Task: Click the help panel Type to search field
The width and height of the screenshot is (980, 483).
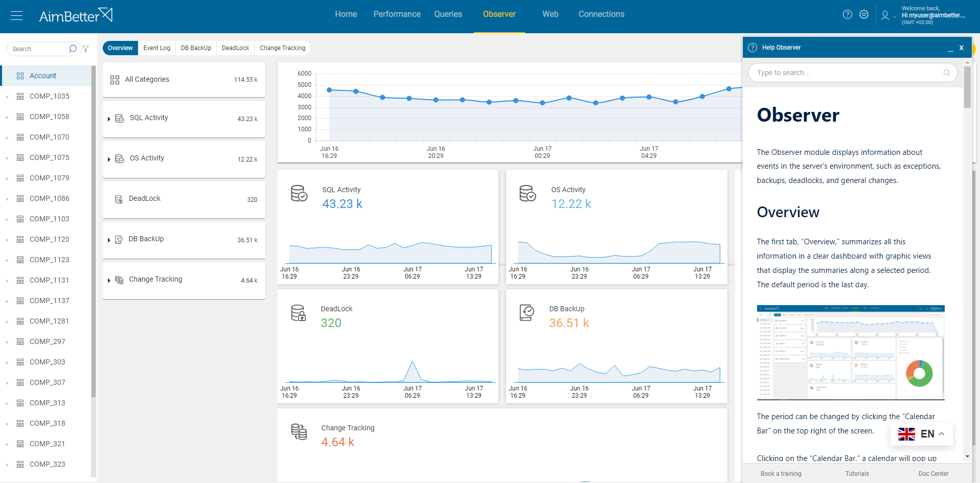Action: click(x=853, y=73)
